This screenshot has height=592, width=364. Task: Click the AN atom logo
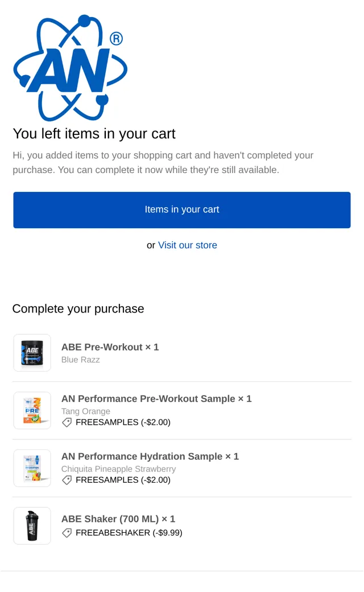[70, 68]
